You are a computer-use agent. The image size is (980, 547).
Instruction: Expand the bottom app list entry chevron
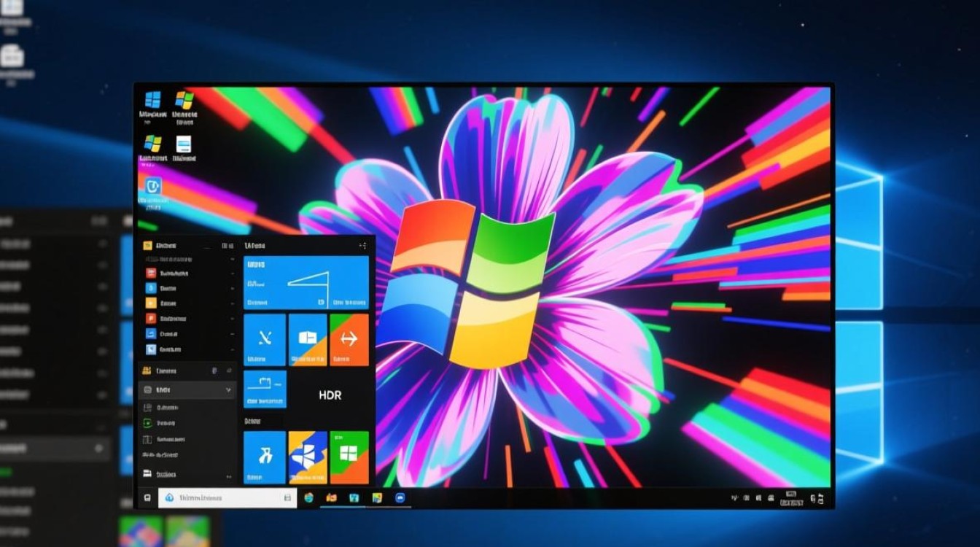pyautogui.click(x=229, y=474)
